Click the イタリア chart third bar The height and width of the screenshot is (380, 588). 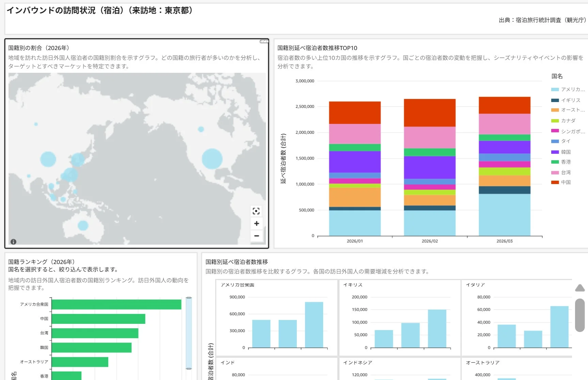coord(559,327)
